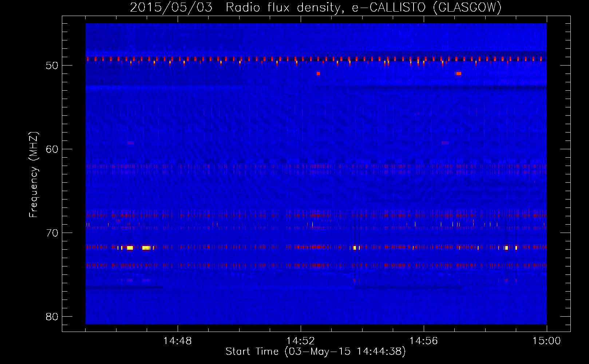589x364 pixels.
Task: Select the 14:48 time tick label
Action: coord(177,341)
